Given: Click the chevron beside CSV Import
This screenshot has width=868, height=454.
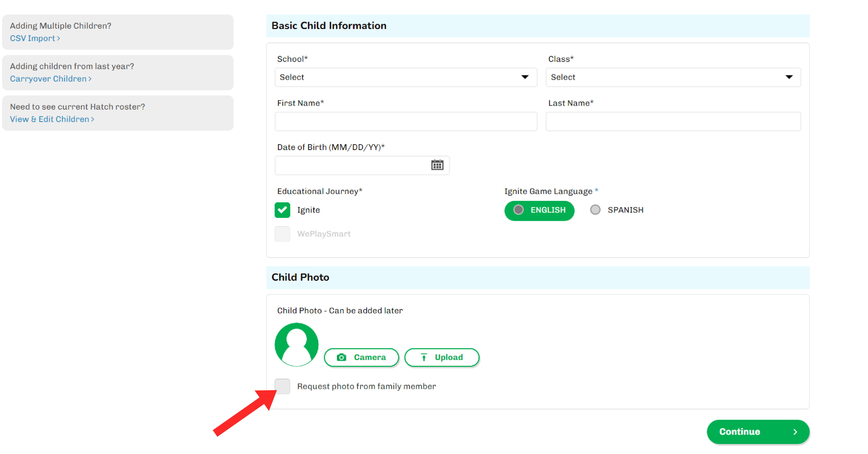Looking at the screenshot, I should (59, 38).
